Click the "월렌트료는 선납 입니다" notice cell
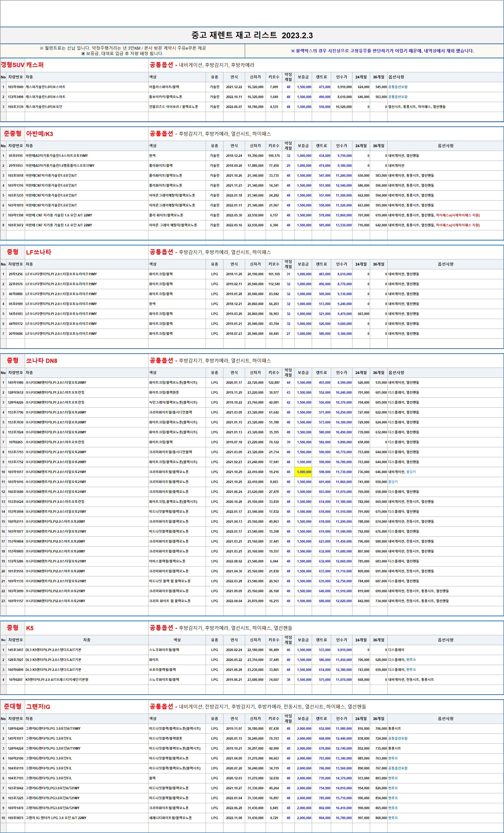Screen dimensions: 504x833 (x=123, y=51)
